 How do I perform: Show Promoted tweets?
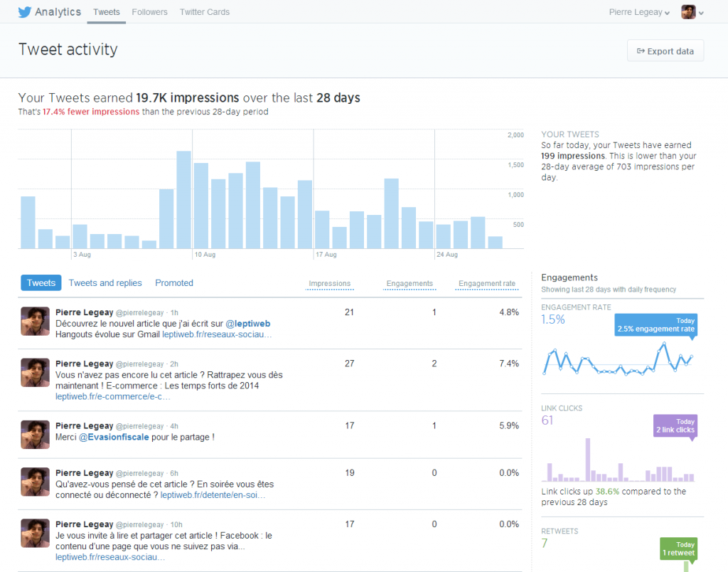pyautogui.click(x=174, y=283)
